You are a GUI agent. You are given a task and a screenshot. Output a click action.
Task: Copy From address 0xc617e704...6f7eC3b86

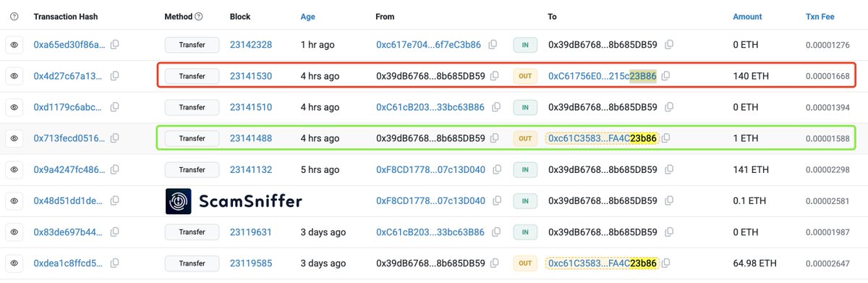pyautogui.click(x=493, y=45)
